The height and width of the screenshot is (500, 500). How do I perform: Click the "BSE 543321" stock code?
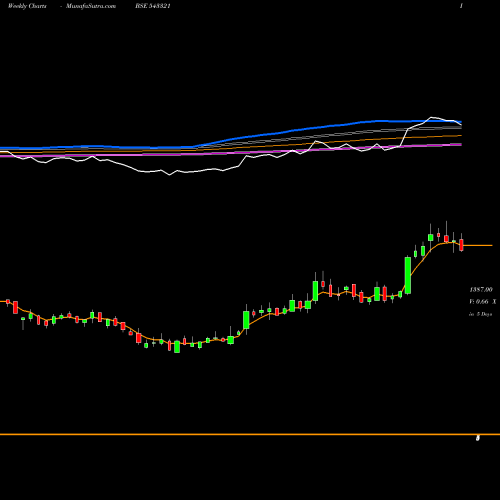click(153, 6)
